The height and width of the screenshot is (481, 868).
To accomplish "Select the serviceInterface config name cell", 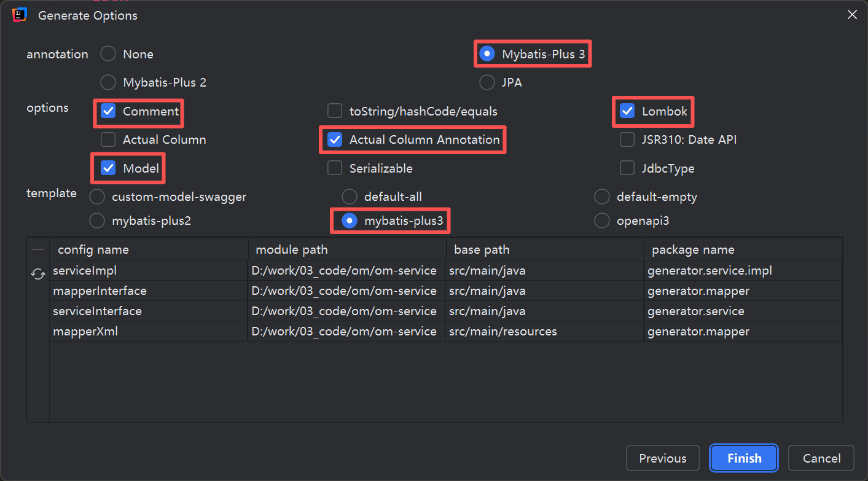I will tap(149, 311).
